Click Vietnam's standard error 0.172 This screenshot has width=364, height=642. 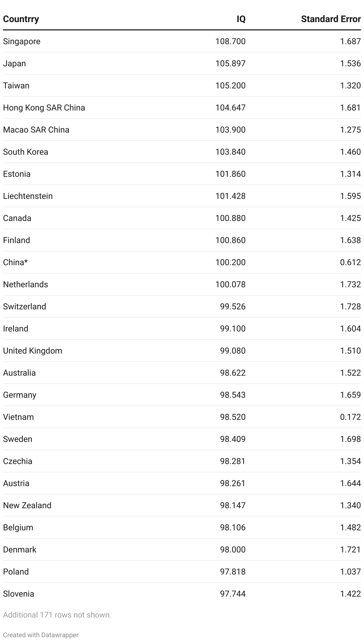pyautogui.click(x=351, y=417)
